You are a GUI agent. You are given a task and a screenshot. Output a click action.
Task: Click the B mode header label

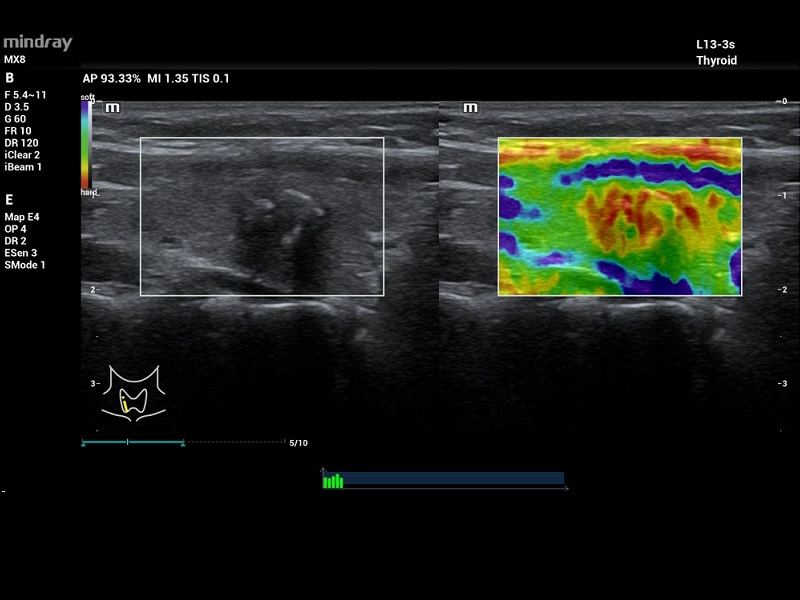point(9,78)
